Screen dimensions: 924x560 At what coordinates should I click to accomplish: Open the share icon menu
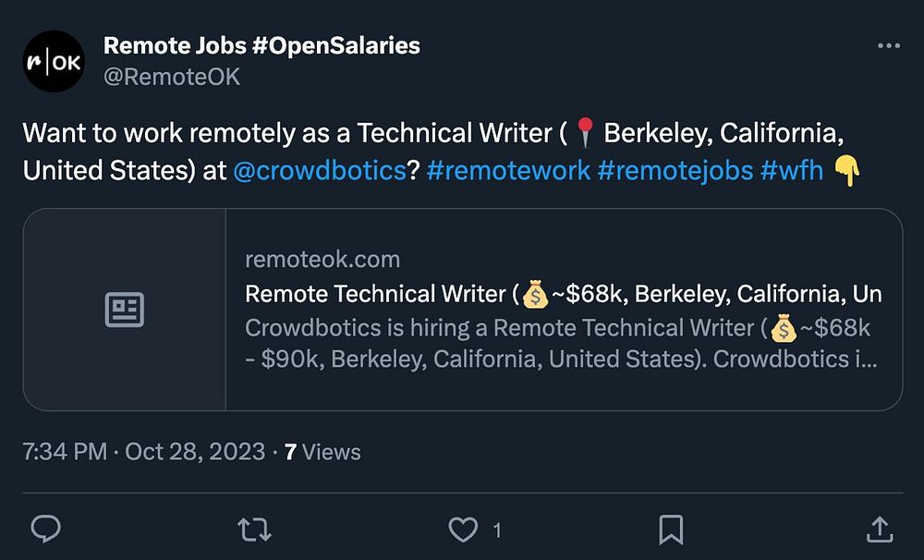pos(879,529)
